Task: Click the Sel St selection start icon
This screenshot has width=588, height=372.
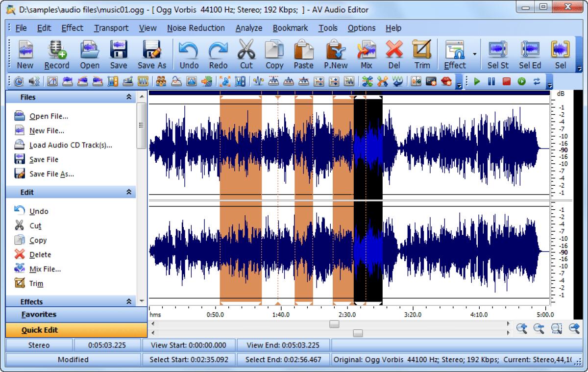Action: pos(497,54)
